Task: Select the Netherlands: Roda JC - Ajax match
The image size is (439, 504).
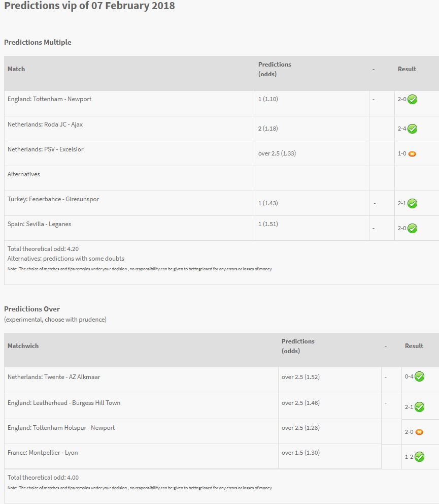Action: (x=45, y=124)
